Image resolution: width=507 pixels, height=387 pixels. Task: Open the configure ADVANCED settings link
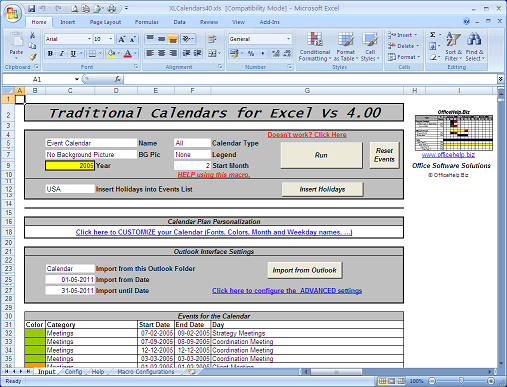[x=287, y=290]
